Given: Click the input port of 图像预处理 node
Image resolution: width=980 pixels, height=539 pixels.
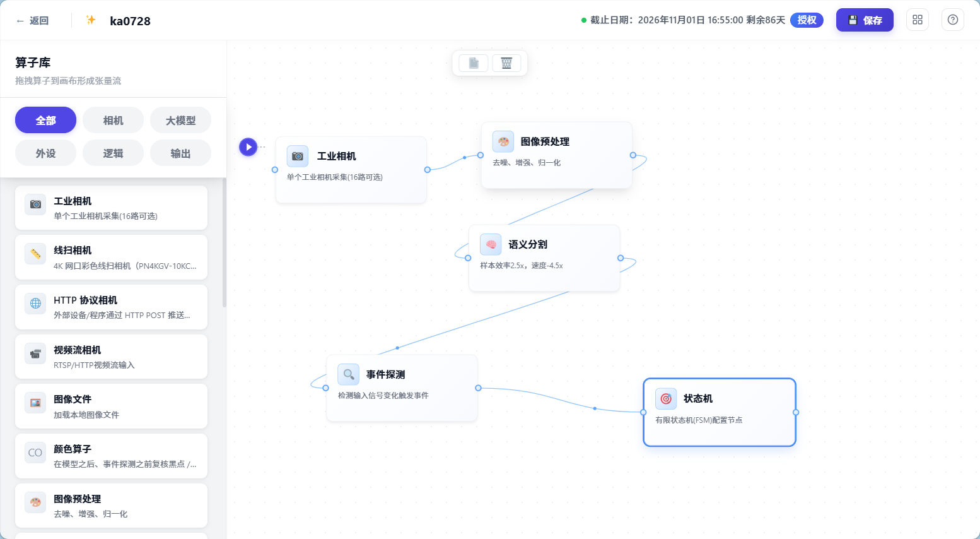Looking at the screenshot, I should pyautogui.click(x=481, y=155).
